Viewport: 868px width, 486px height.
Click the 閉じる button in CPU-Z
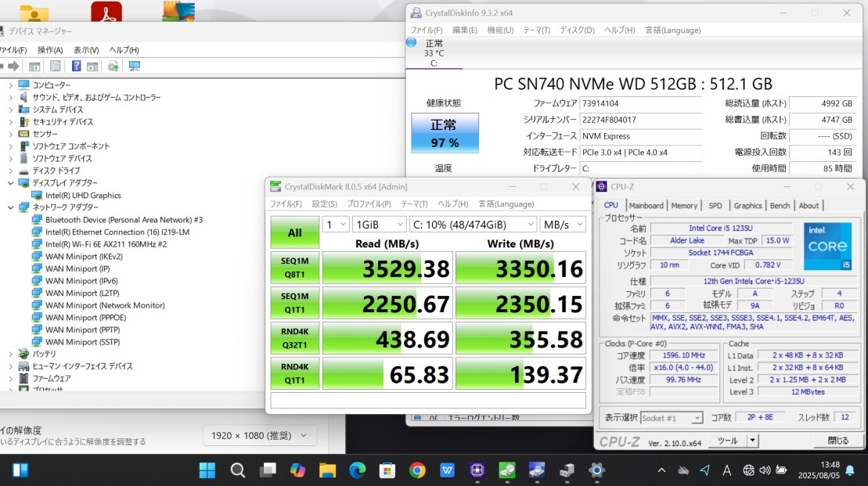click(838, 441)
